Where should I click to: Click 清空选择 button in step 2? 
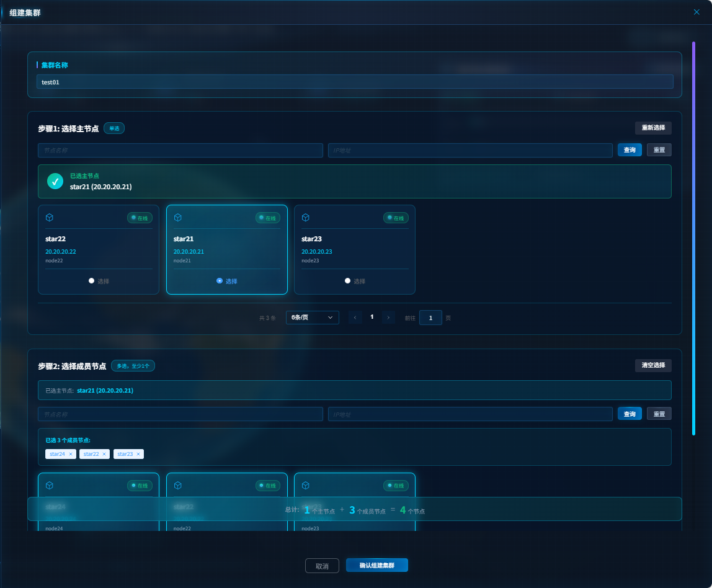tap(652, 365)
